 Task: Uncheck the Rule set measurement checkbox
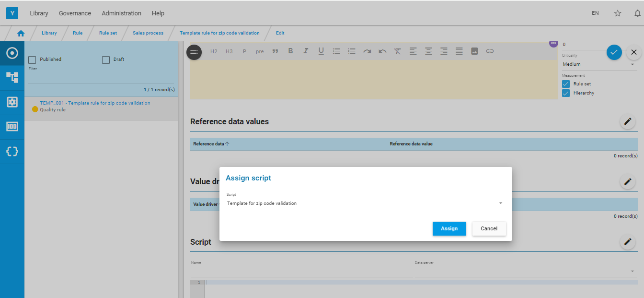(x=566, y=84)
